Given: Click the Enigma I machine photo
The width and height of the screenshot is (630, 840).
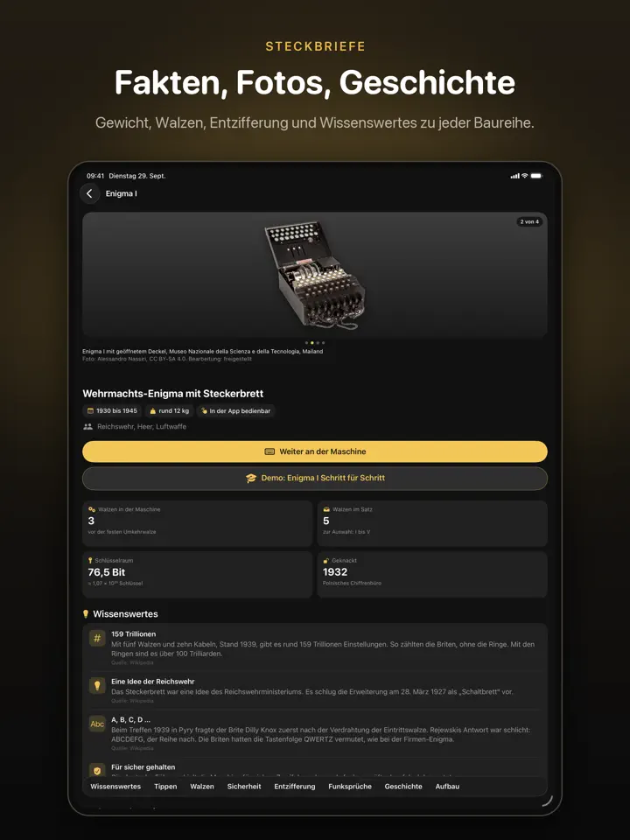Looking at the screenshot, I should (x=315, y=276).
